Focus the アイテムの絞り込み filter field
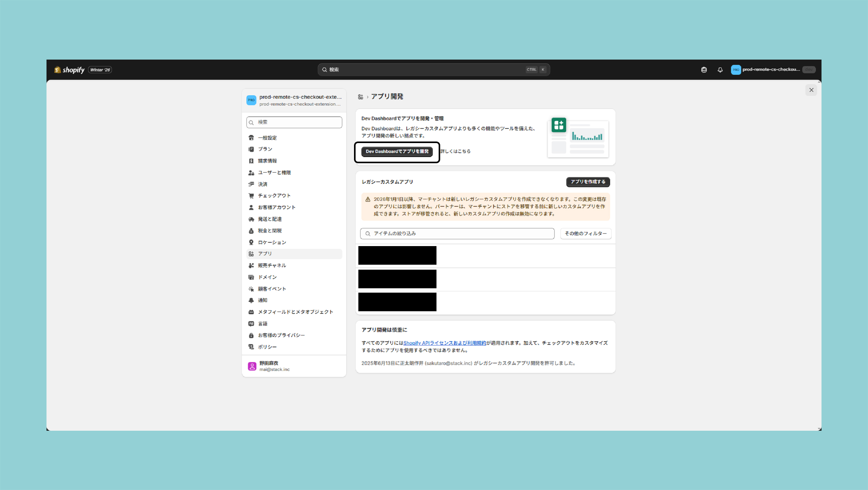 point(457,233)
